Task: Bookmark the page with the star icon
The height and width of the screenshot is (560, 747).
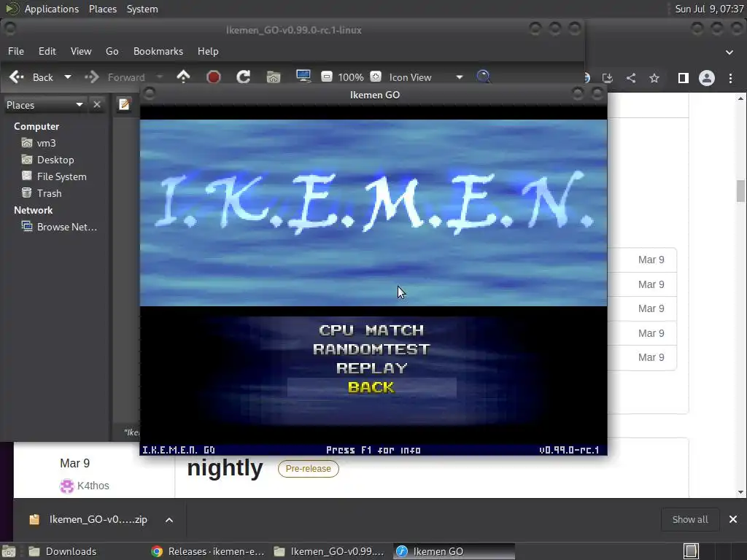Action: [654, 77]
